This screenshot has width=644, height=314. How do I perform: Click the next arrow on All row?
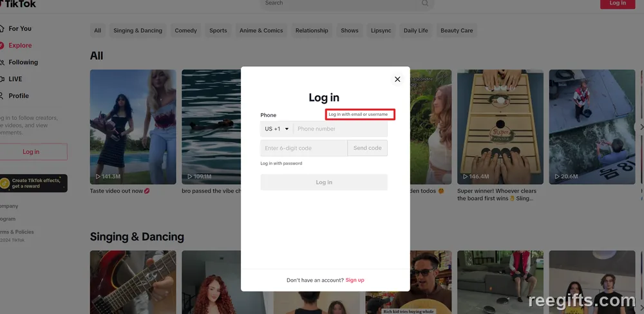pos(641,127)
